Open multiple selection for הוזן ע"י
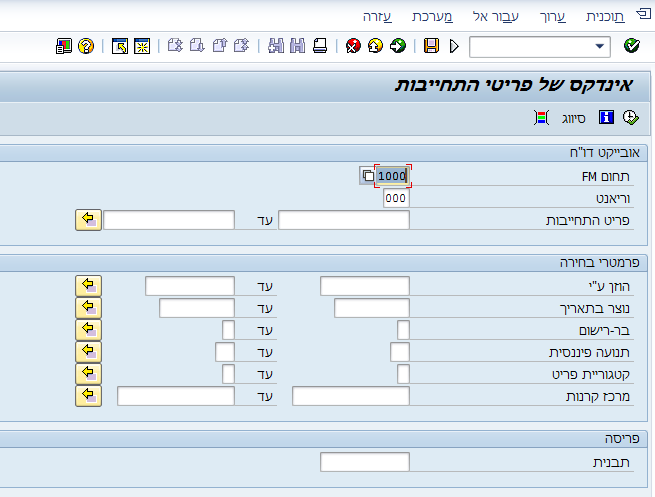 88,286
